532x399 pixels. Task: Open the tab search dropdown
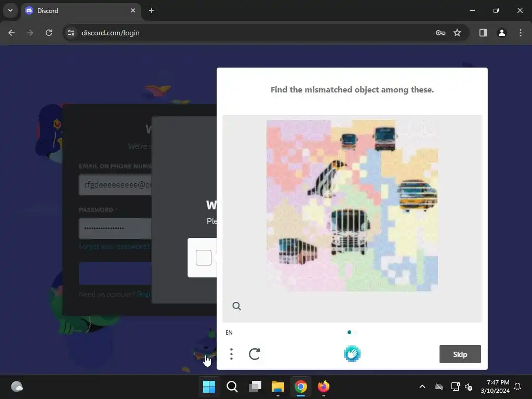point(10,10)
